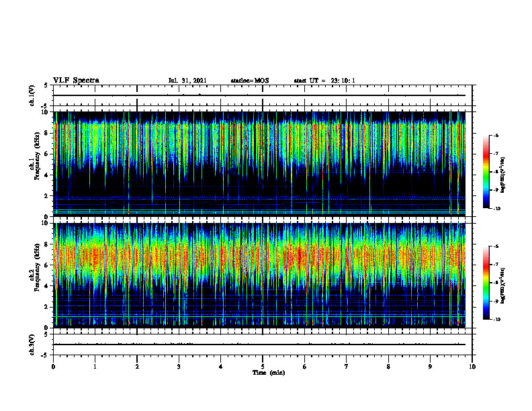Click the "ch.1(V)" top waveform axis label
532x411 pixels.
coord(32,95)
